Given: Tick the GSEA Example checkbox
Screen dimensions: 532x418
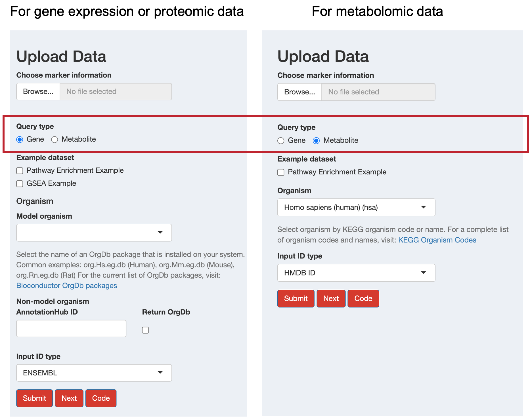Looking at the screenshot, I should point(20,184).
